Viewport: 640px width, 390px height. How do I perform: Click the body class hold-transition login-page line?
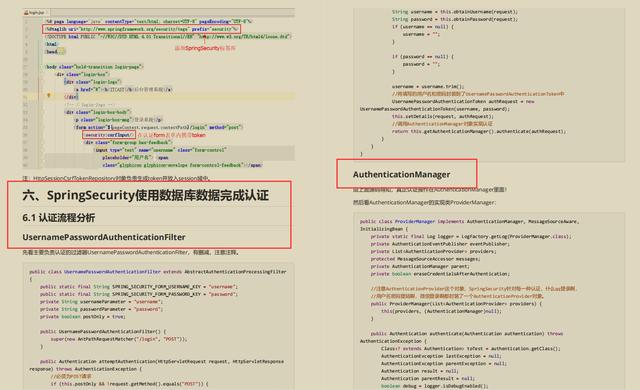pos(94,66)
